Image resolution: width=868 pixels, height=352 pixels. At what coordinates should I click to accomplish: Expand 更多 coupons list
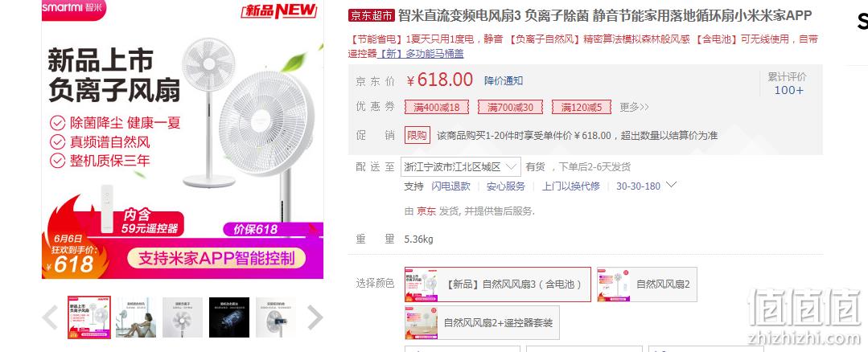tap(634, 107)
